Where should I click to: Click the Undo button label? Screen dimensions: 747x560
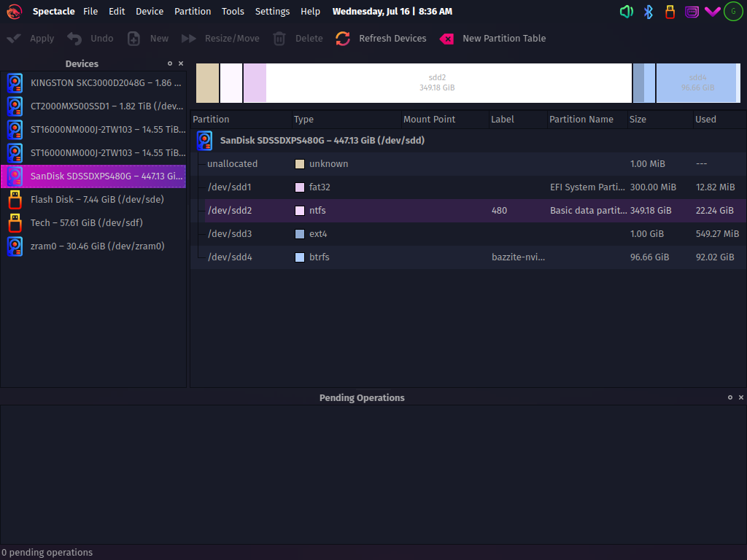102,39
